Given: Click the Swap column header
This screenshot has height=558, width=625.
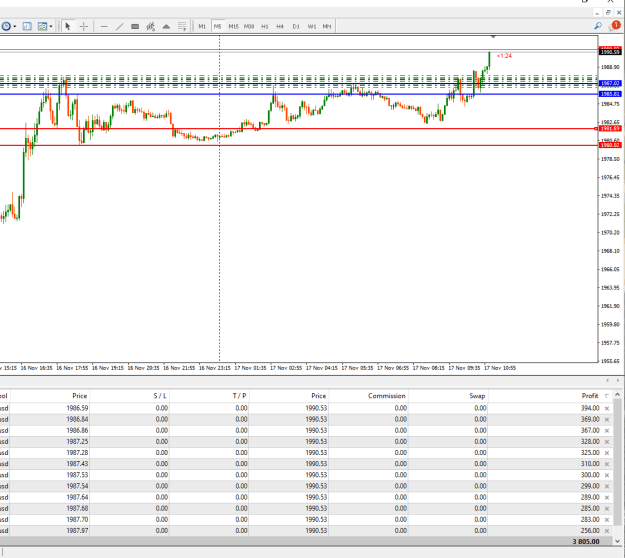Looking at the screenshot, I should 477,396.
